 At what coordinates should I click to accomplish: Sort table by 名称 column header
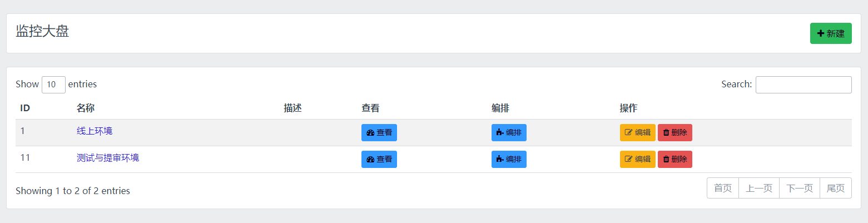coord(86,108)
